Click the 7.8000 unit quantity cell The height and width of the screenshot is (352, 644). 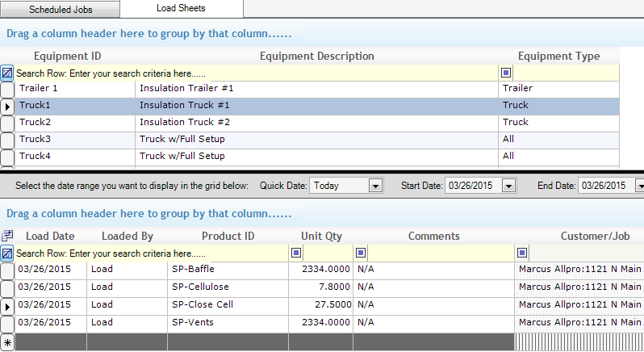click(x=320, y=287)
